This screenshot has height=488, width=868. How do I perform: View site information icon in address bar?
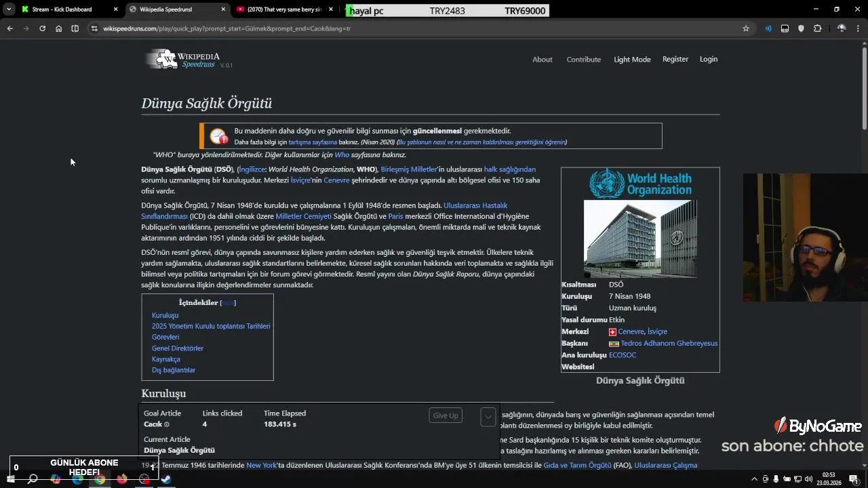[x=94, y=28]
